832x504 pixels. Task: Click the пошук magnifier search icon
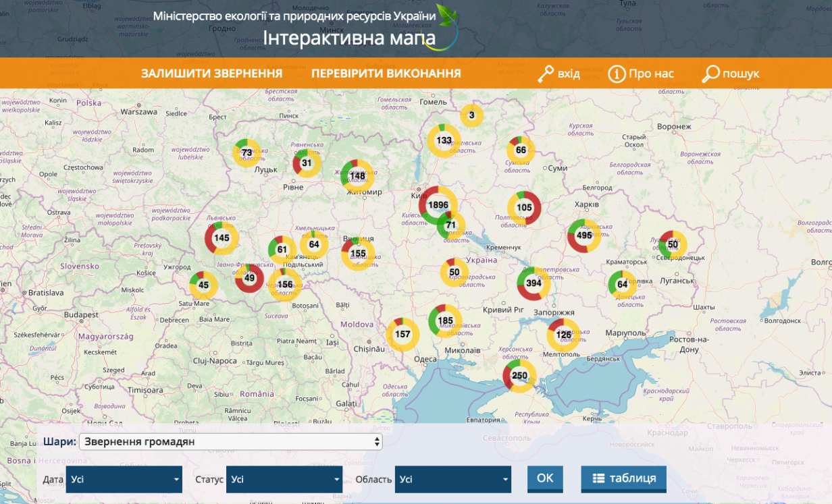pyautogui.click(x=711, y=74)
